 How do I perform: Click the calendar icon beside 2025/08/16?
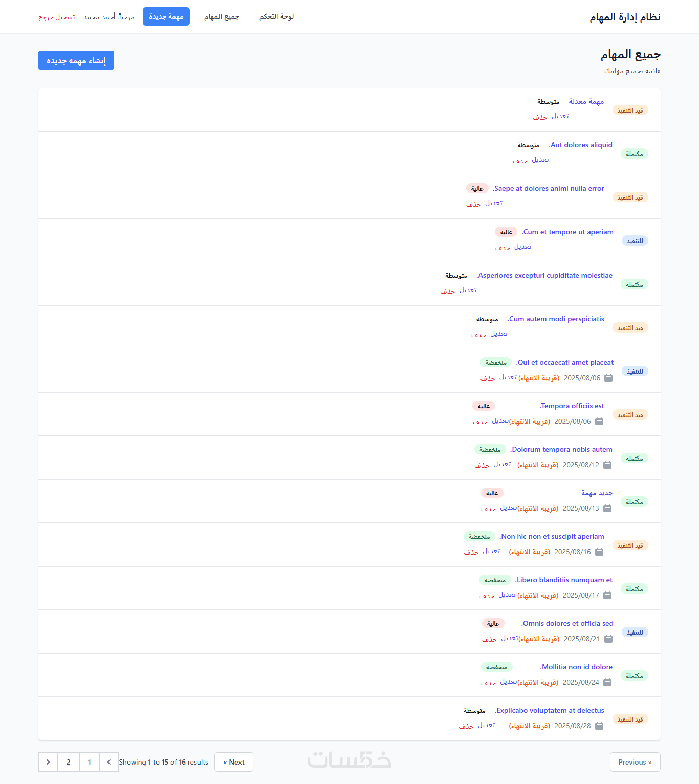pos(599,552)
